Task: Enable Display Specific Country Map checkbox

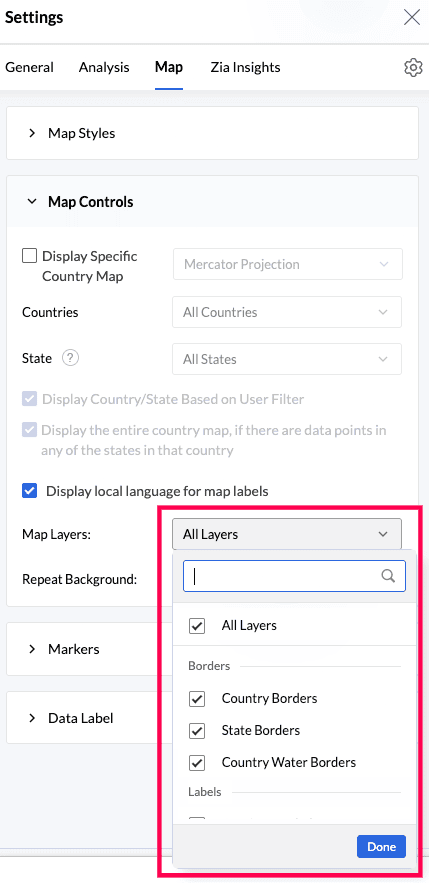Action: coord(29,256)
